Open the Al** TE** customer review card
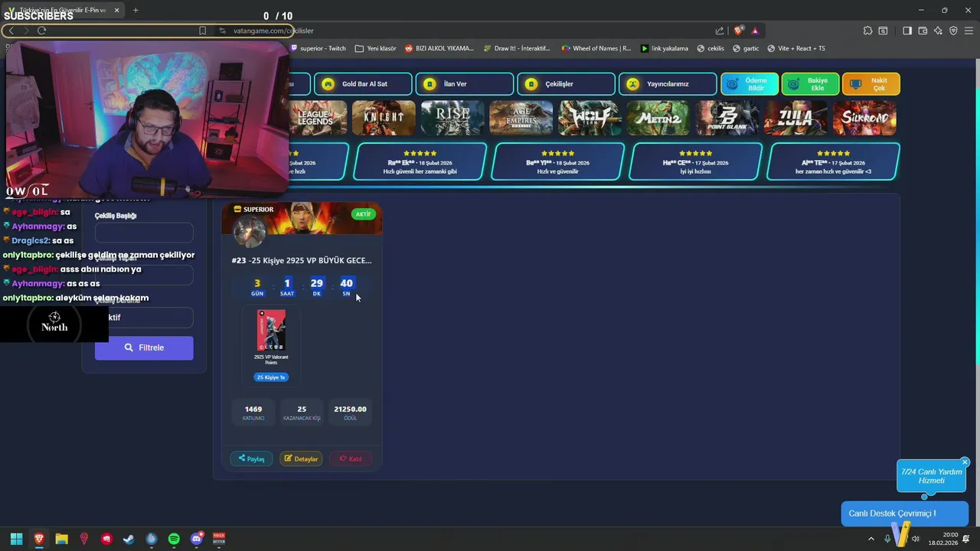980x551 pixels. 833,161
